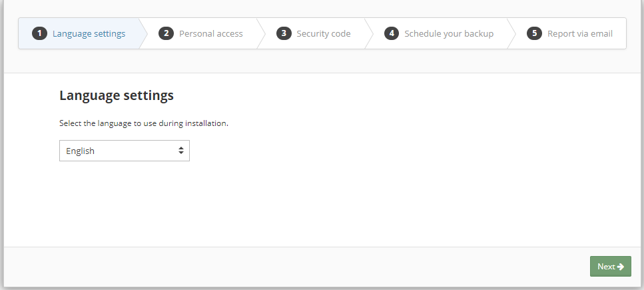Image resolution: width=644 pixels, height=290 pixels.
Task: Click the chevron divider after Security code step
Action: tap(369, 33)
